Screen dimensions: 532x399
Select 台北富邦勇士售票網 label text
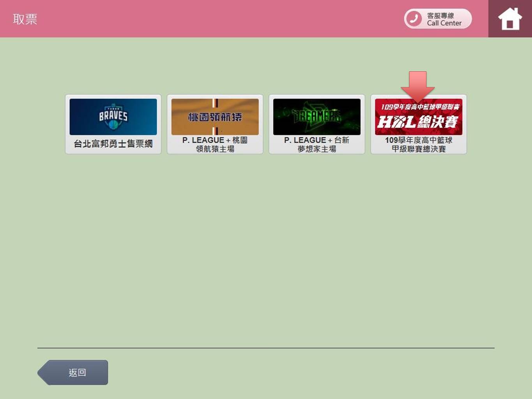click(113, 144)
